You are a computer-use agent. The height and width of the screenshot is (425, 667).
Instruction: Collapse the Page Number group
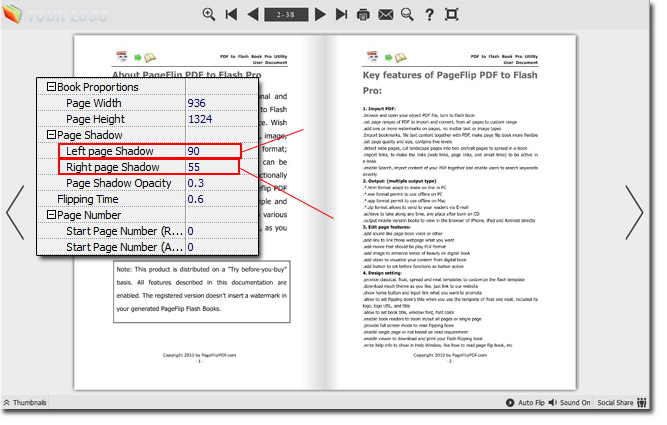pyautogui.click(x=51, y=214)
